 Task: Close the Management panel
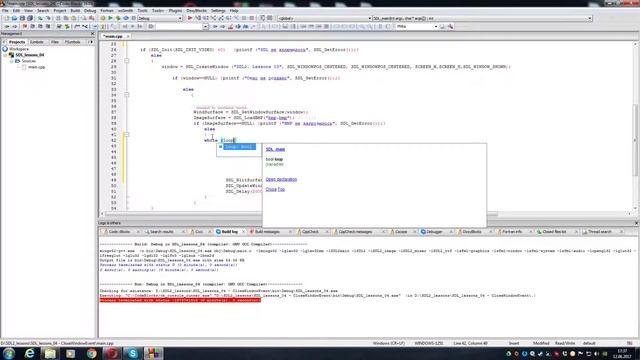[92, 34]
